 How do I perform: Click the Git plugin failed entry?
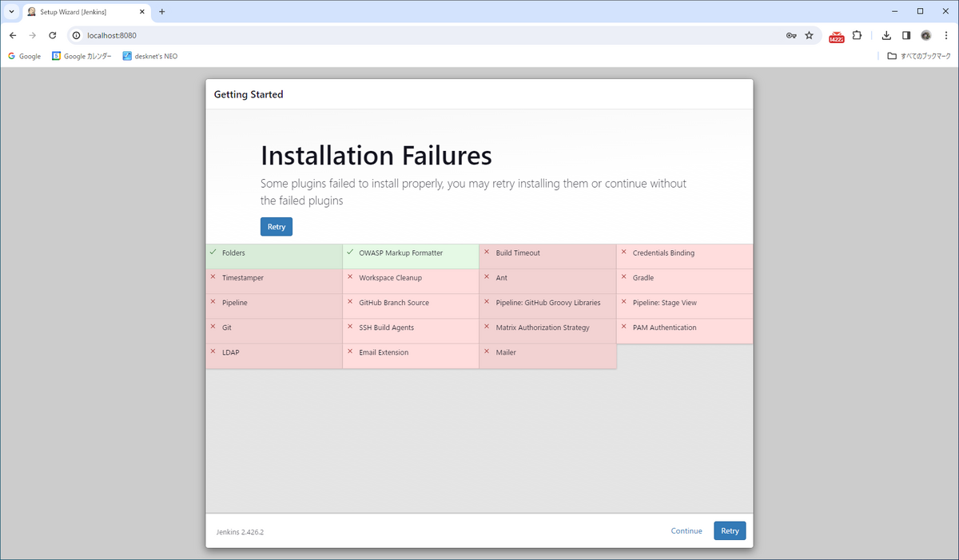[274, 331]
